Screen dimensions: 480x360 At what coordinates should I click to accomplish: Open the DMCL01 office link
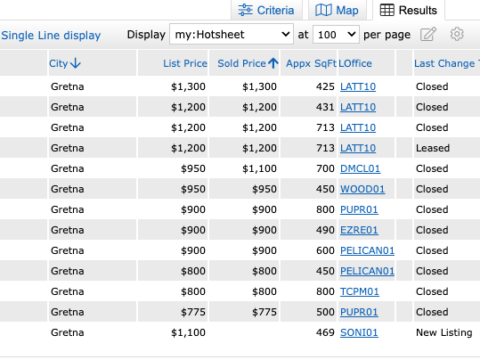pyautogui.click(x=360, y=169)
